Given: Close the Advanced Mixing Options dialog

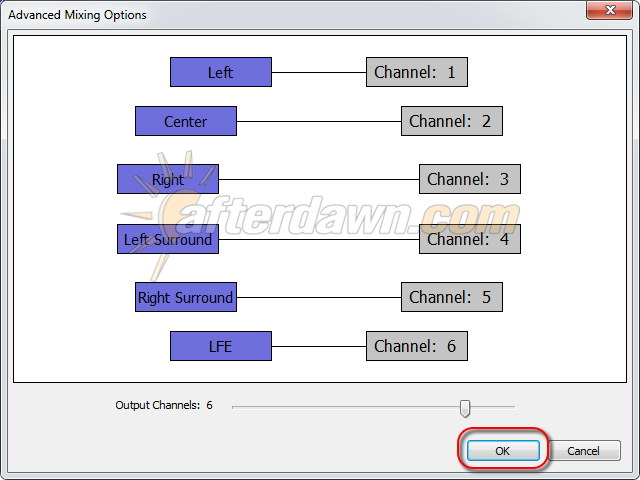Looking at the screenshot, I should (609, 10).
